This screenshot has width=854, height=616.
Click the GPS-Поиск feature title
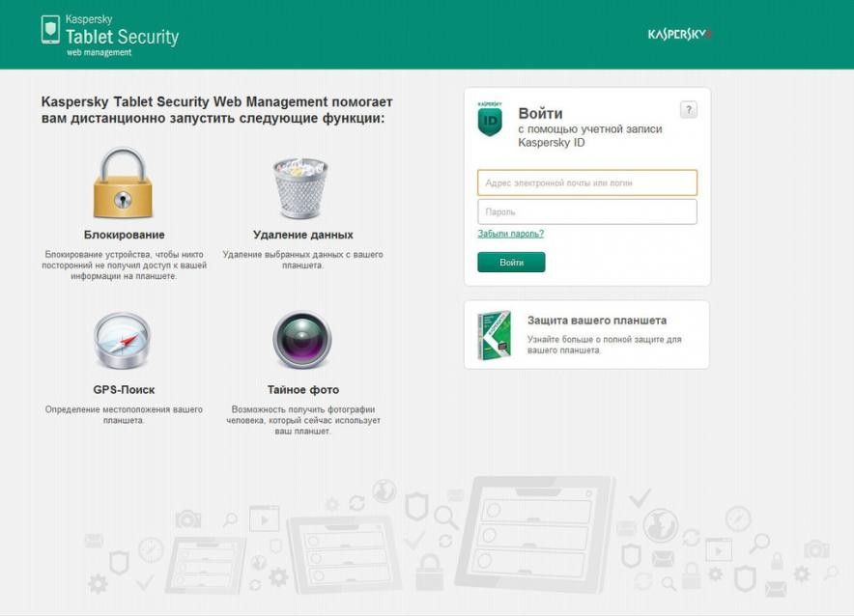tap(124, 390)
